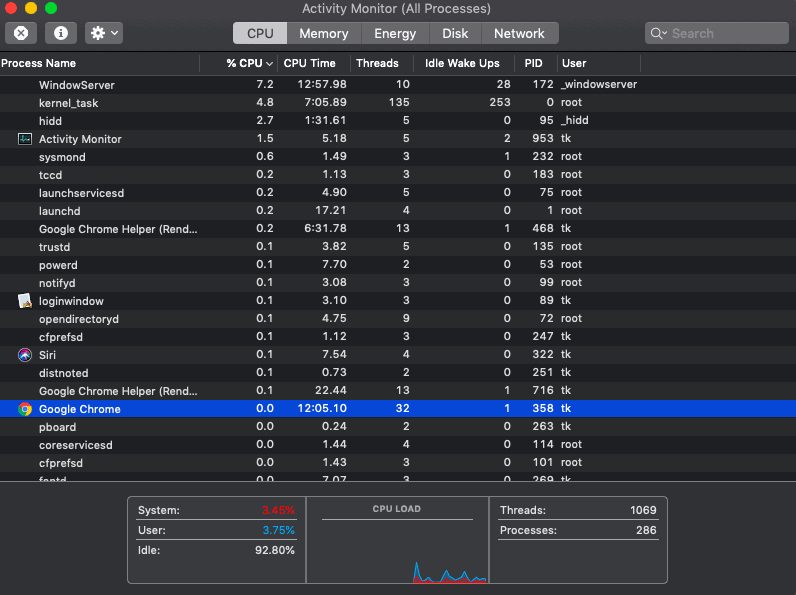Sort by CPU Time column
The height and width of the screenshot is (595, 796).
tap(314, 63)
